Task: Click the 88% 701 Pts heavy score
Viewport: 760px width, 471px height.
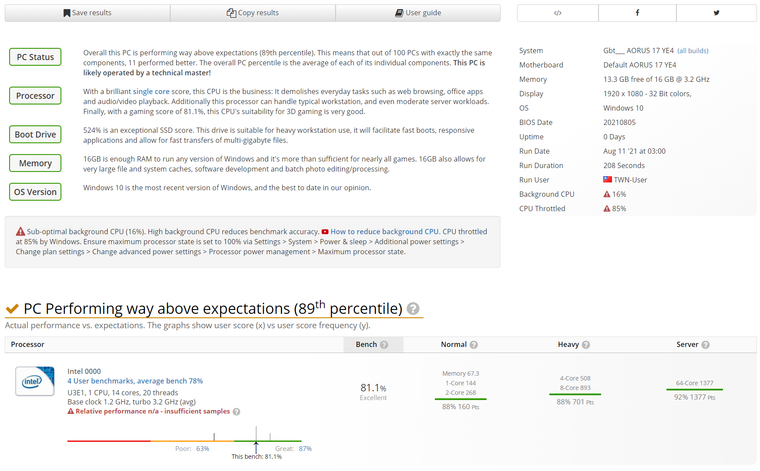Action: [x=575, y=402]
